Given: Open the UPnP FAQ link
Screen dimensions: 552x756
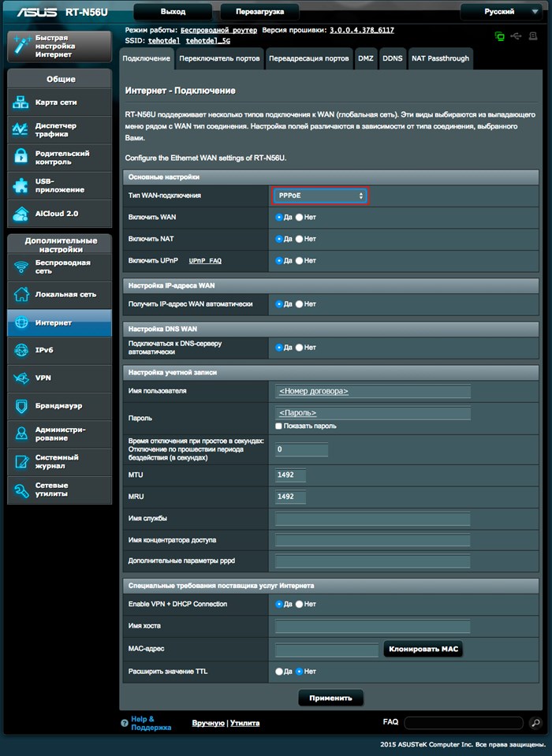Looking at the screenshot, I should tap(205, 261).
